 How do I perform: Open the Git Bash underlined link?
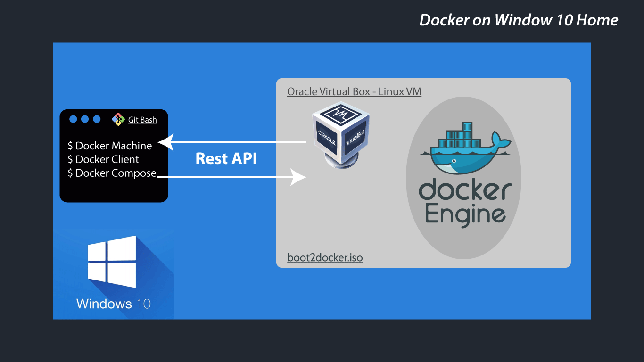pyautogui.click(x=141, y=119)
